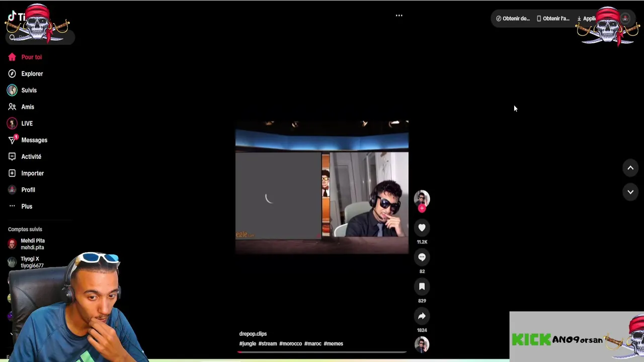Go to next video with down chevron

630,192
